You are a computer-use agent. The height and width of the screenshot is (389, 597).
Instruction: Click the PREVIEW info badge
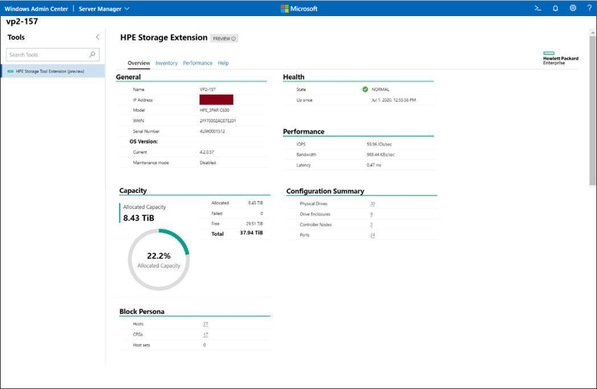[224, 38]
